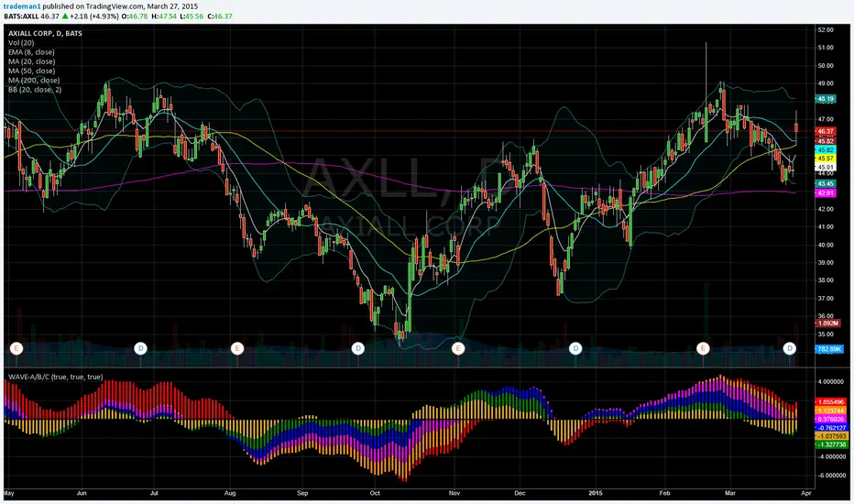Click the green -1.327738 wave value
Image resolution: width=854 pixels, height=504 pixels.
[832, 445]
